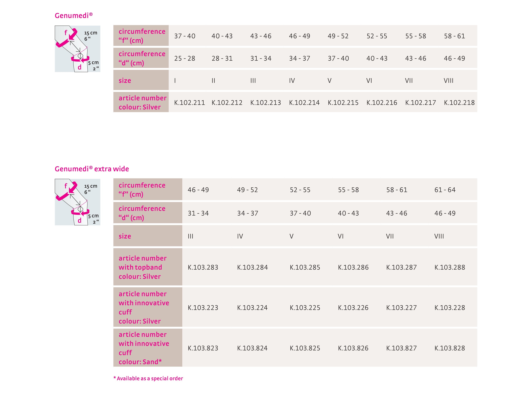Viewport: 532px width, 394px height.
Task: Click article number K.102.213
Action: click(x=266, y=103)
